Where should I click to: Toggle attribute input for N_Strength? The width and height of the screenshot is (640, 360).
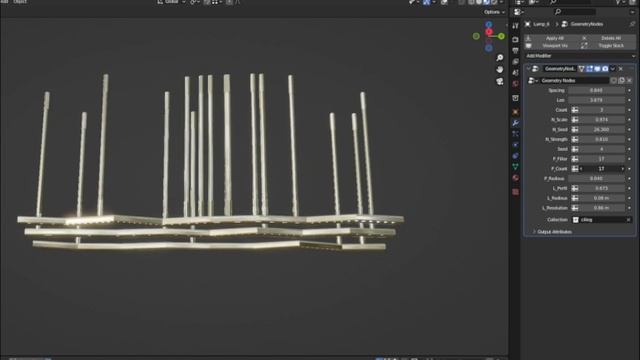(x=575, y=139)
